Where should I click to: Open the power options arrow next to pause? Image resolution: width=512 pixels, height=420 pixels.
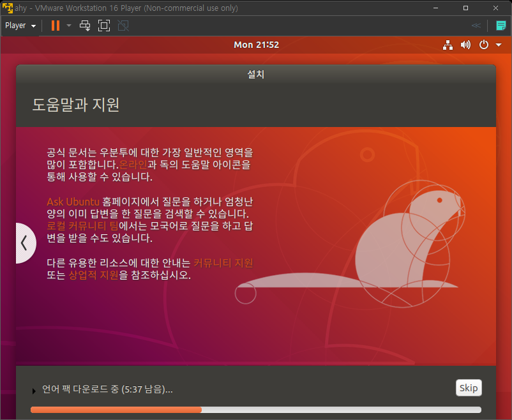68,26
